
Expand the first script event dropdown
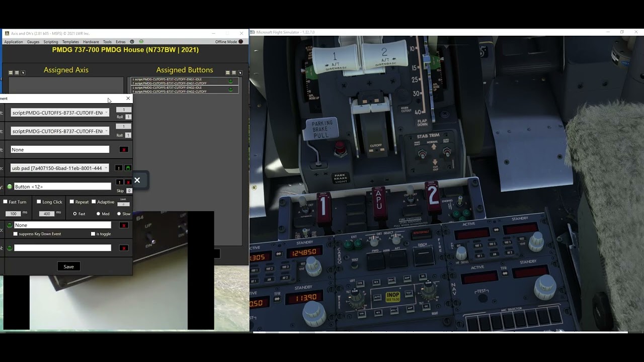coord(60,113)
